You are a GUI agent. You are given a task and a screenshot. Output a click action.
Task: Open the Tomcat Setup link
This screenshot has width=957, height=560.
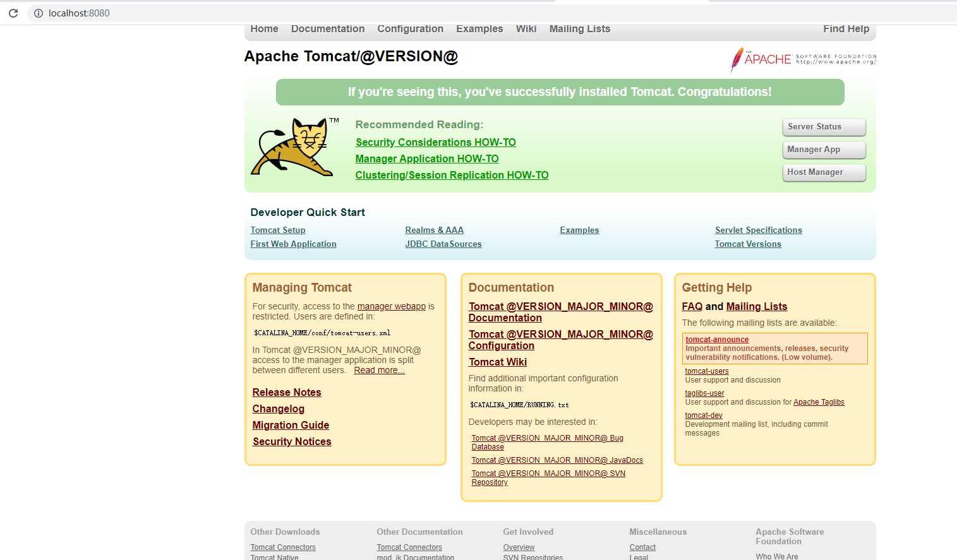pos(278,230)
